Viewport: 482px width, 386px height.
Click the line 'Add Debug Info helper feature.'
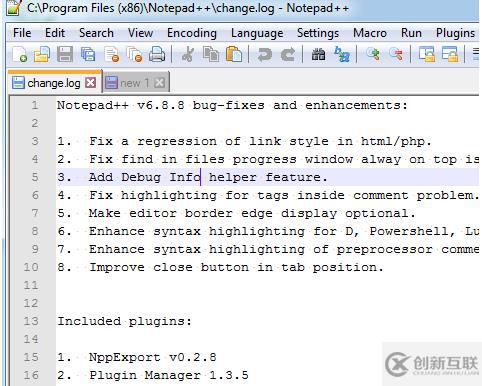192,177
